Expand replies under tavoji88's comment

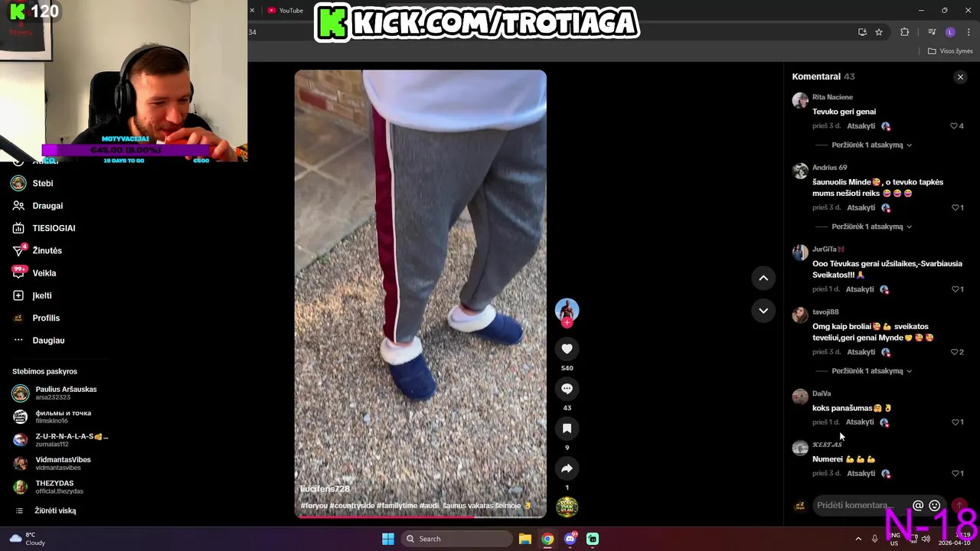(871, 371)
